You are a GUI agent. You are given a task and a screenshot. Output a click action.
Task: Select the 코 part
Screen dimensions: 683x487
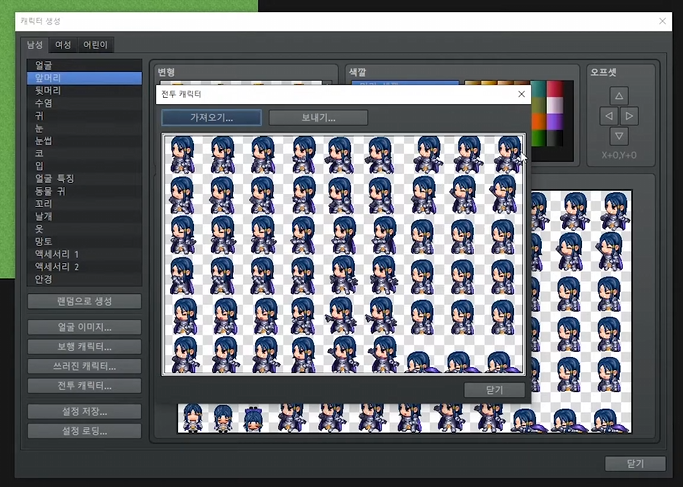pyautogui.click(x=85, y=153)
